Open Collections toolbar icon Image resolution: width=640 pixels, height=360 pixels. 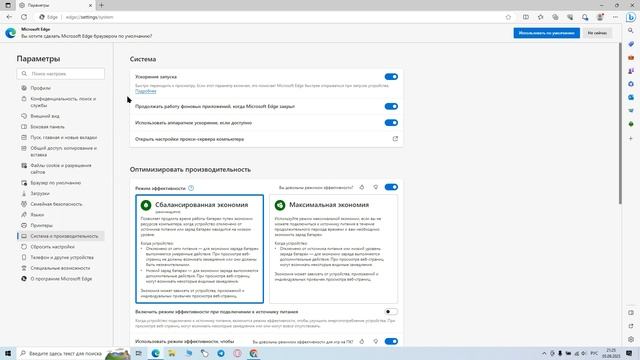coord(555,17)
